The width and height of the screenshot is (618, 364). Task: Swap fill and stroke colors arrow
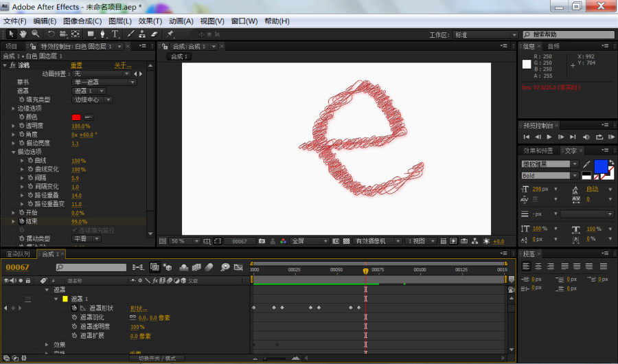click(x=611, y=163)
